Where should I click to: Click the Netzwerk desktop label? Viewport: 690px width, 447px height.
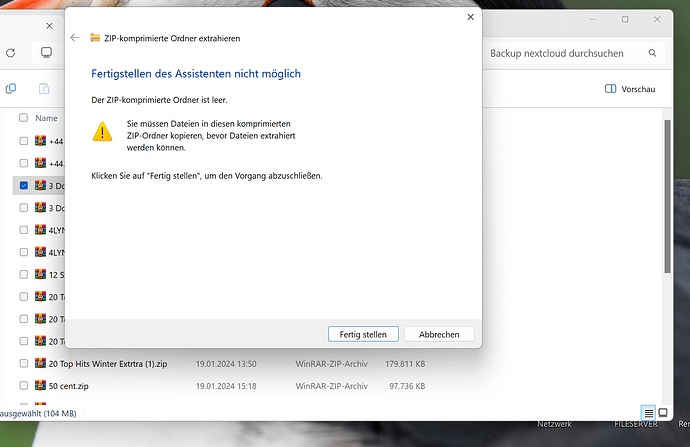pyautogui.click(x=554, y=424)
